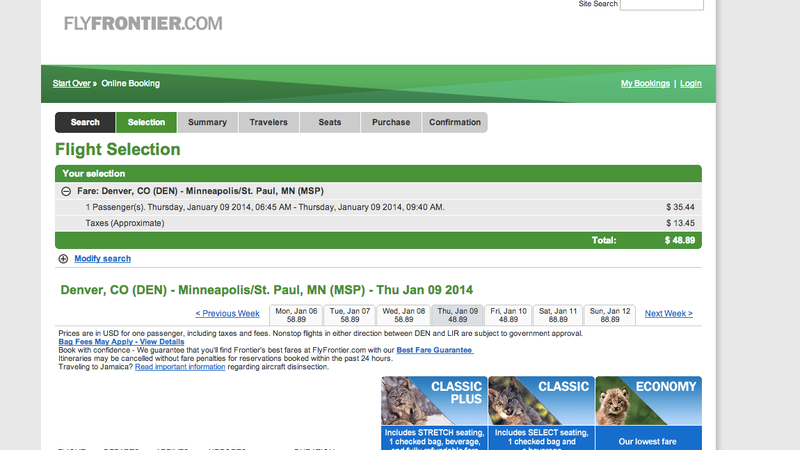Image resolution: width=800 pixels, height=450 pixels.
Task: Follow the Start Over link
Action: pyautogui.click(x=71, y=83)
